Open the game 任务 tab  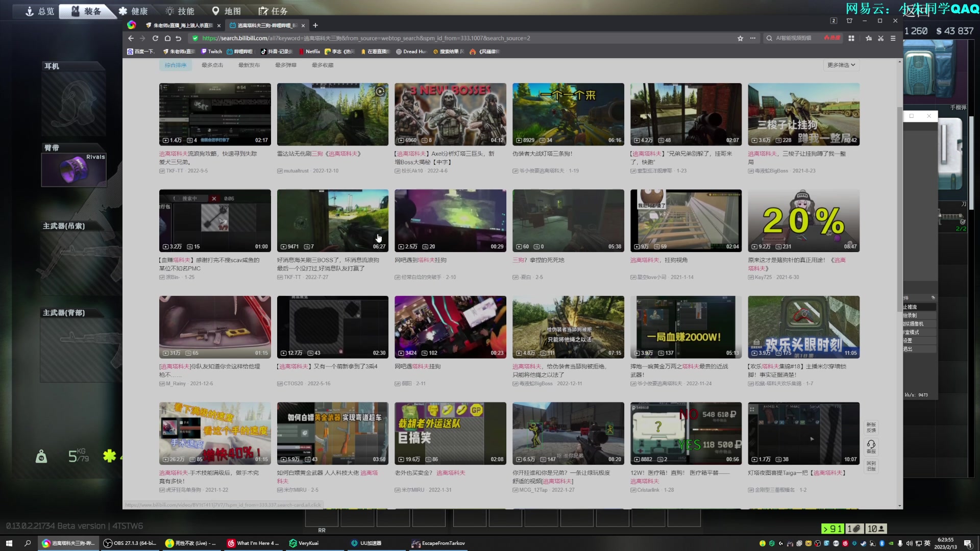pyautogui.click(x=273, y=11)
